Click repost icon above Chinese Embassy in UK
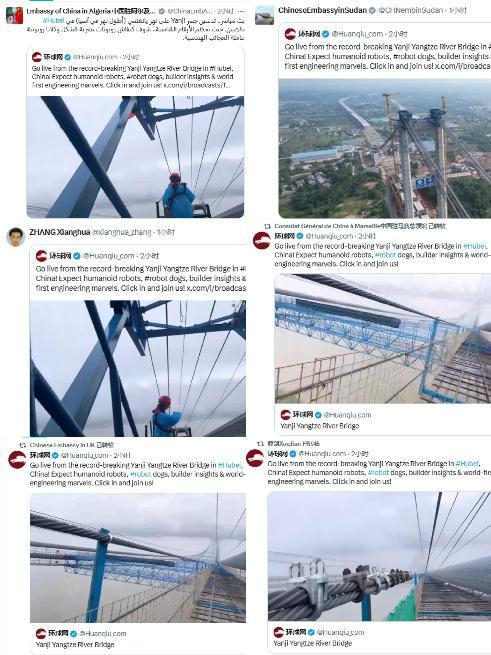491x655 pixels. 23,445
